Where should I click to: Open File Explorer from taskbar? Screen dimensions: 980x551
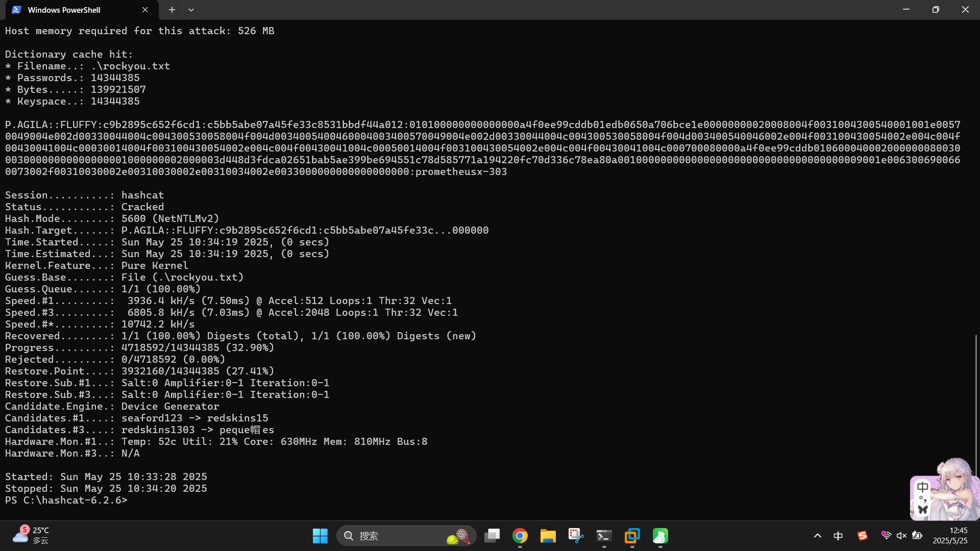(x=548, y=536)
